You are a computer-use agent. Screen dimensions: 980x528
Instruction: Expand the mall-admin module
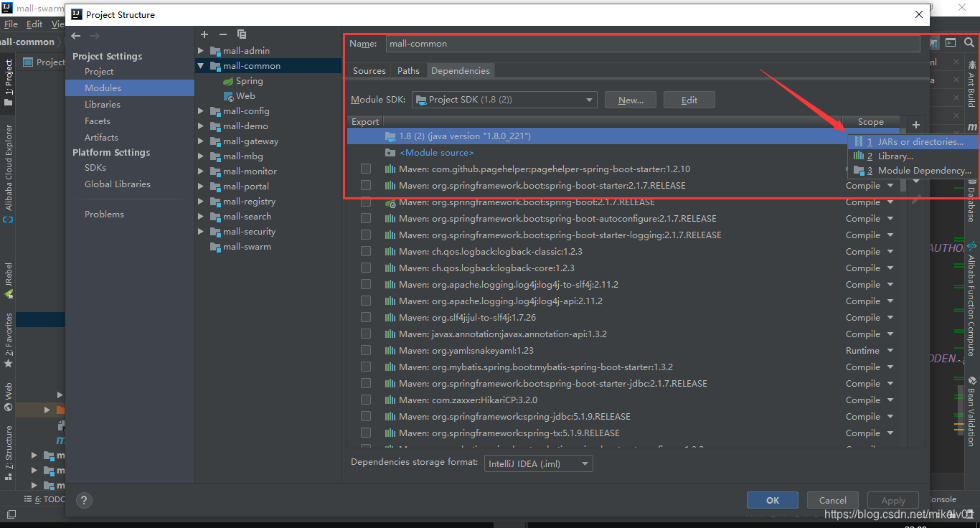(202, 51)
